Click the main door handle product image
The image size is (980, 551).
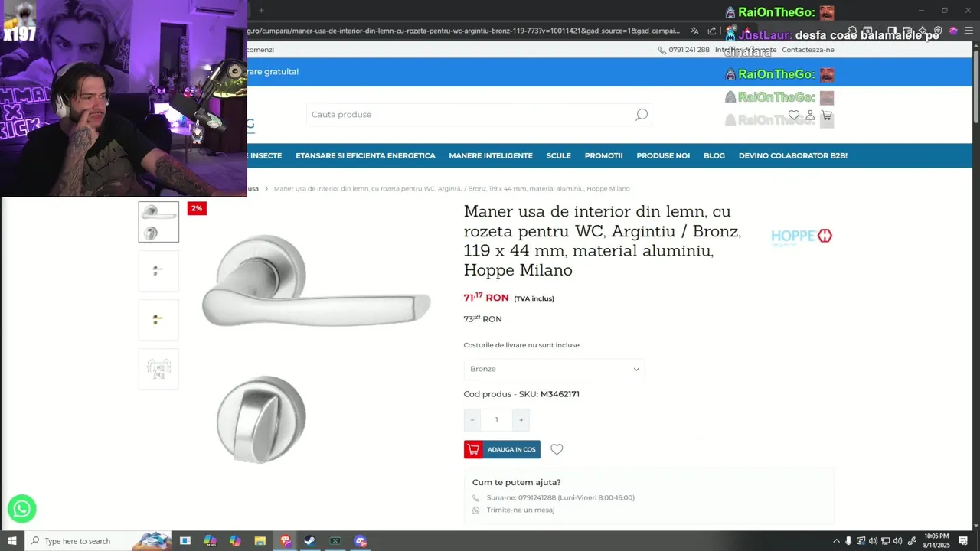tap(315, 348)
